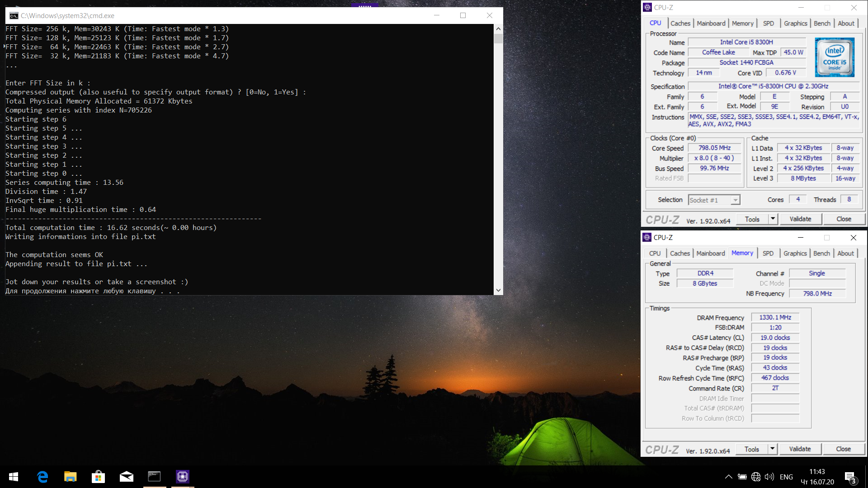Open the taskbar clock and date

[817, 477]
